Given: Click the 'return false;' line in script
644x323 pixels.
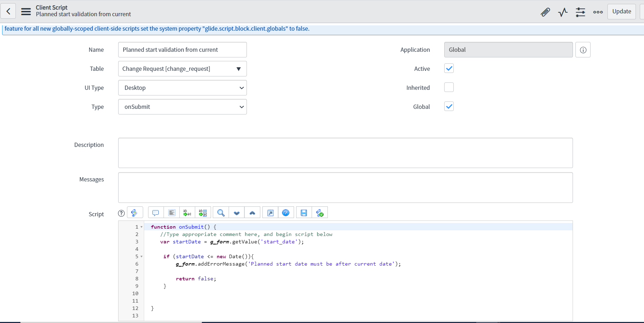Looking at the screenshot, I should (x=196, y=279).
